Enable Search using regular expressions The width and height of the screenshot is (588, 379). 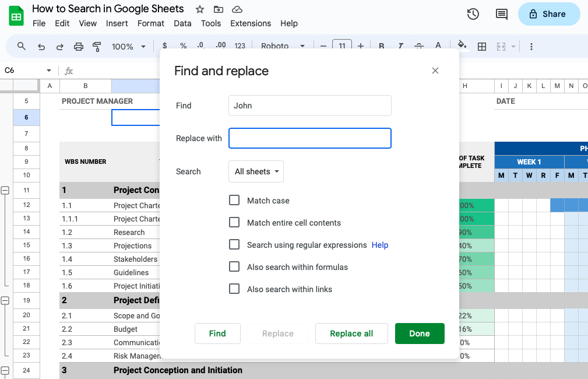[234, 244]
